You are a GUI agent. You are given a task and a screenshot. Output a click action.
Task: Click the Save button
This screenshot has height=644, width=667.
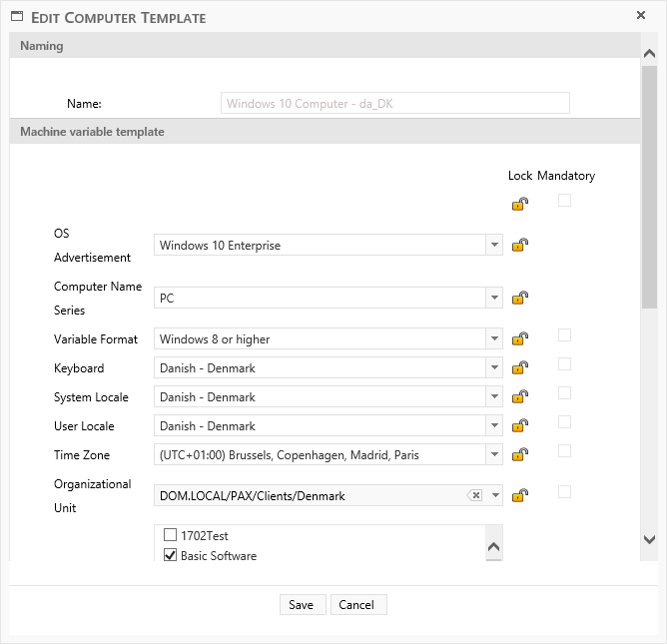302,605
